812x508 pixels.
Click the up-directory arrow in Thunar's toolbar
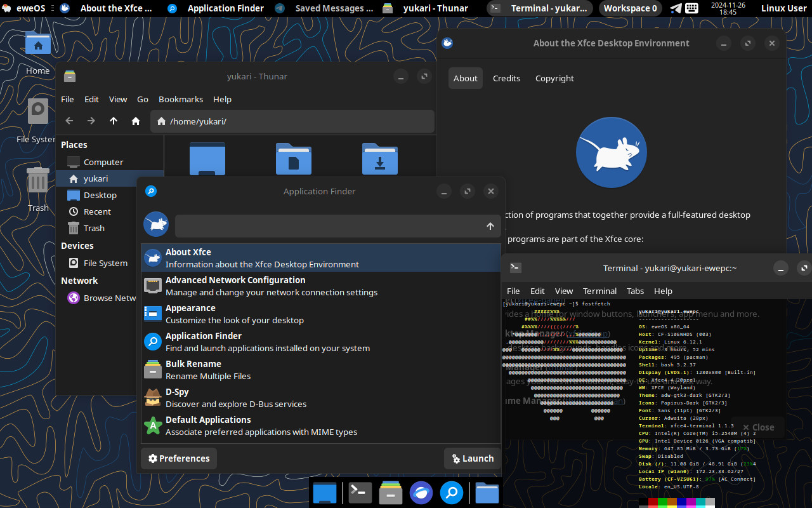point(113,121)
